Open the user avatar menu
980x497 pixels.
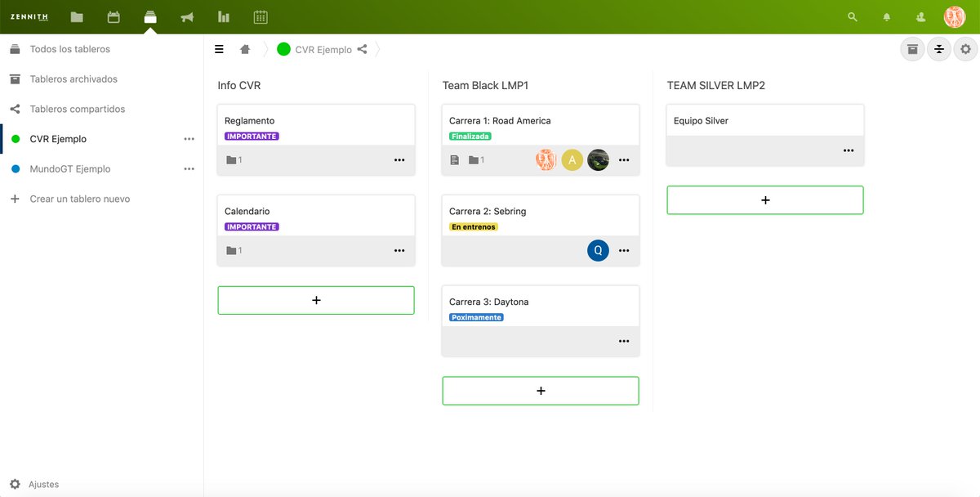tap(955, 16)
